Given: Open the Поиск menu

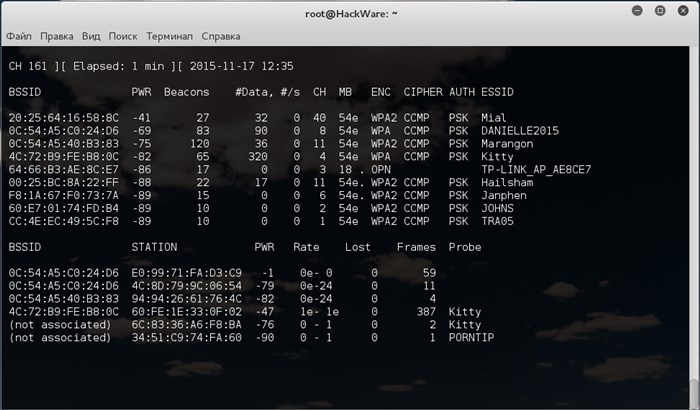Looking at the screenshot, I should pyautogui.click(x=123, y=36).
